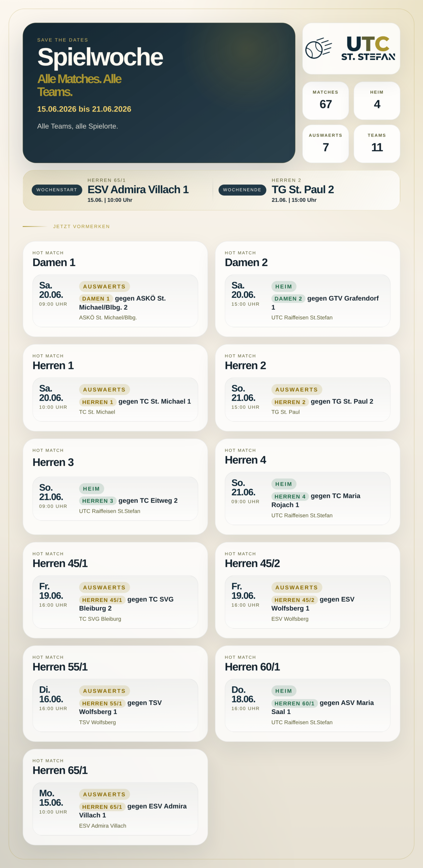The image size is (423, 868).
Task: Open the Damen 1 card heading
Action: click(x=54, y=262)
